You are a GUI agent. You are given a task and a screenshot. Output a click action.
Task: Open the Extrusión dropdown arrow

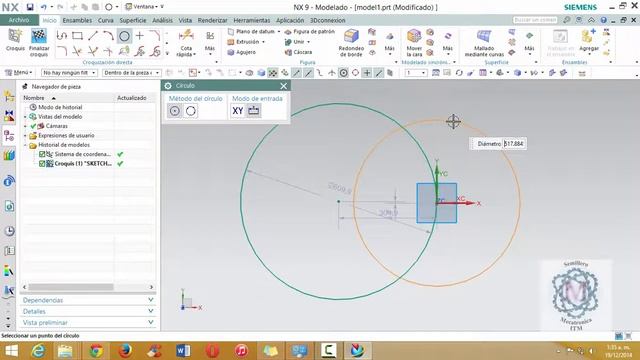click(x=263, y=42)
